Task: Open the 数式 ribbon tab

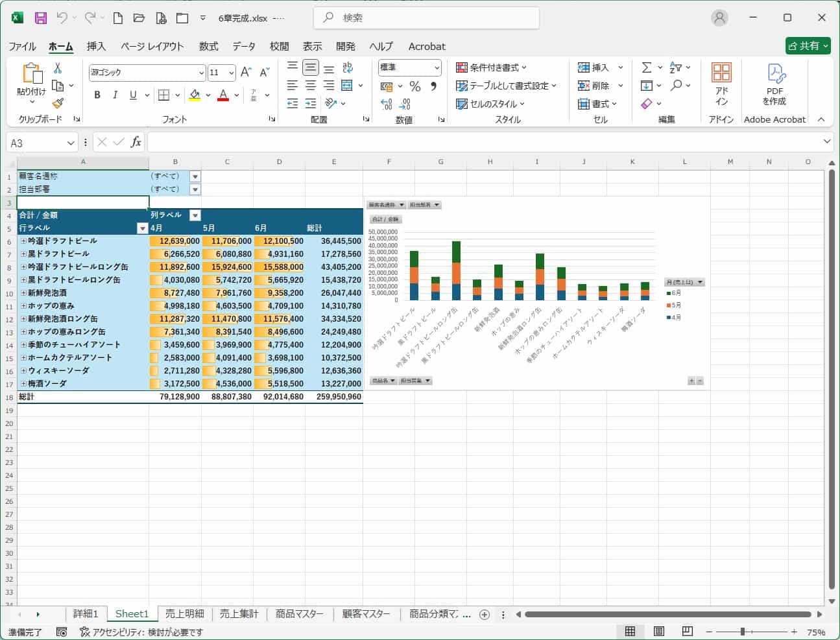Action: click(x=208, y=46)
